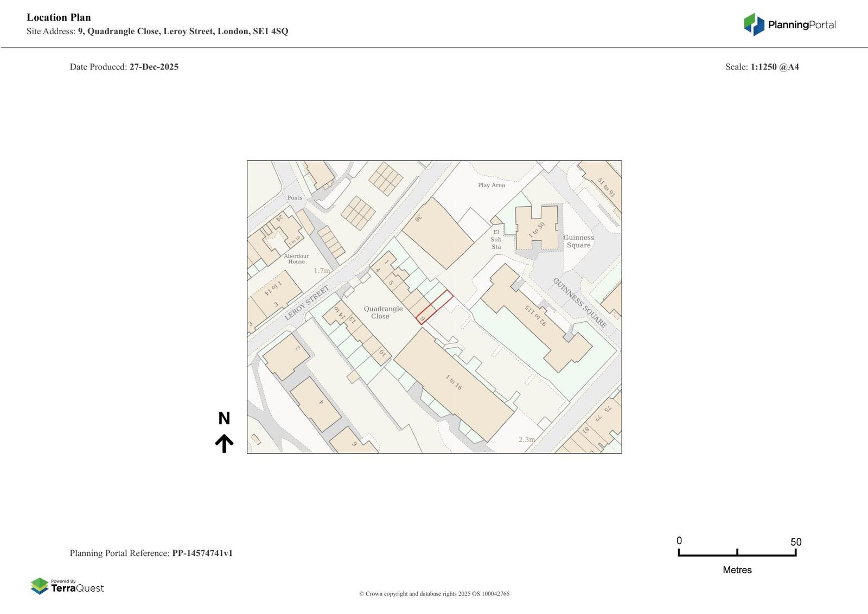Click the 1 to 50 building
The image size is (868, 614).
(537, 228)
